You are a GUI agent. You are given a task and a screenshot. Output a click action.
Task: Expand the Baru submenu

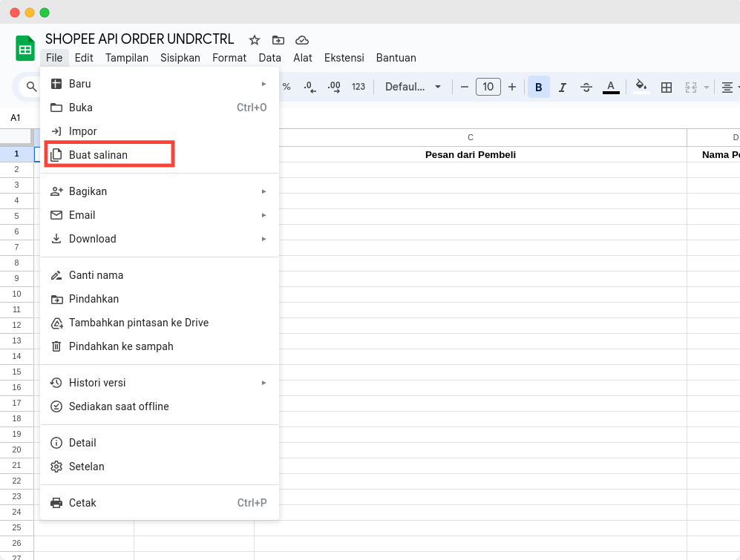[x=160, y=84]
